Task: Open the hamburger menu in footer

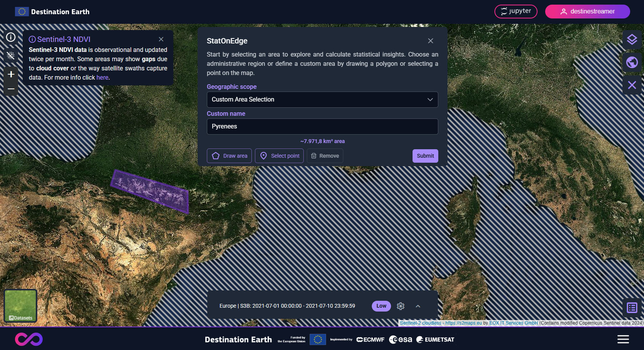Action: click(x=623, y=339)
